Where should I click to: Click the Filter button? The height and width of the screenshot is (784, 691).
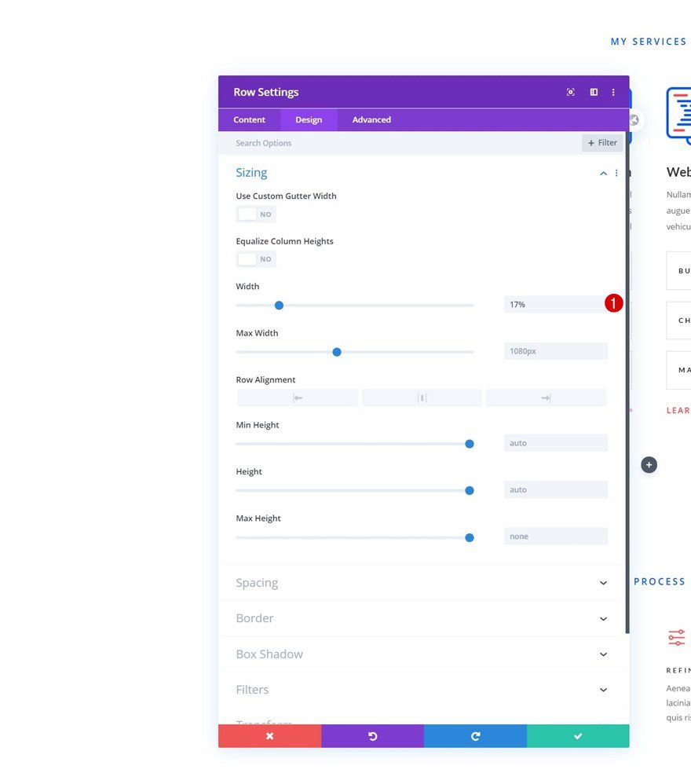point(601,142)
